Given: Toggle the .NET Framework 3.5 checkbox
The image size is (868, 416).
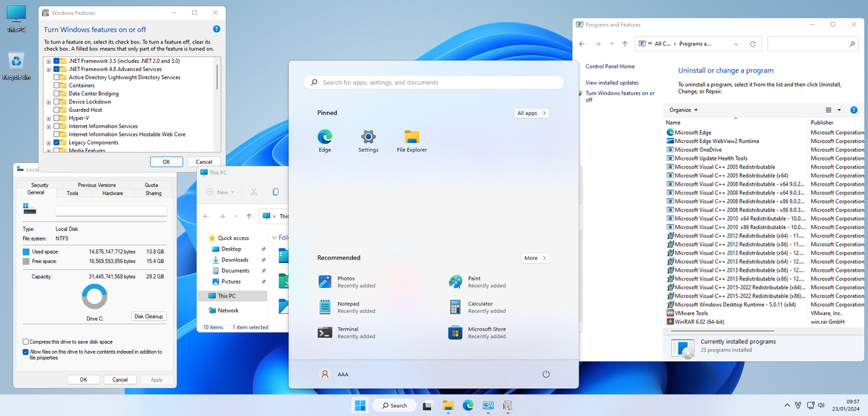Looking at the screenshot, I should pyautogui.click(x=56, y=61).
